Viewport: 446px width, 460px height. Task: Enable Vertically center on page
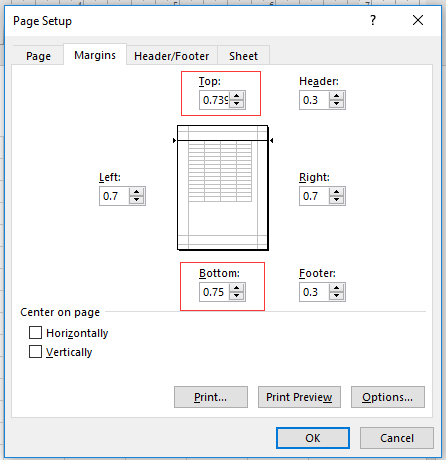coord(36,352)
